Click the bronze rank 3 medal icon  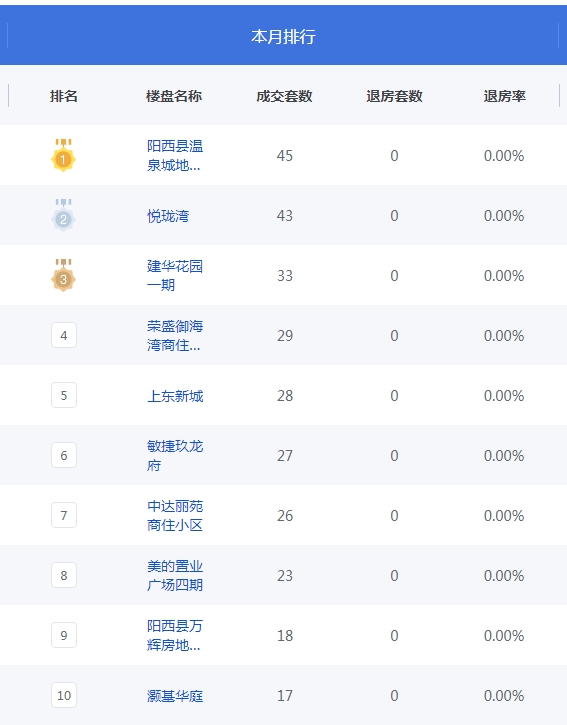63,276
